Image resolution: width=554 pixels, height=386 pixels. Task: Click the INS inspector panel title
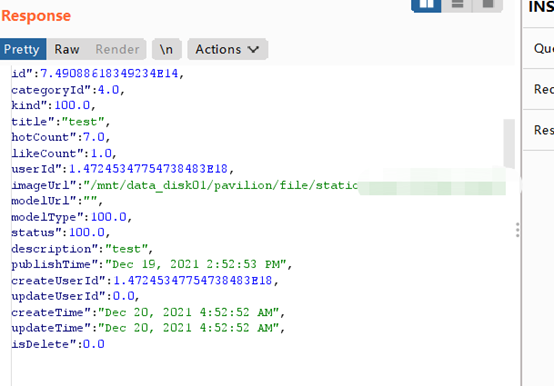pos(541,7)
